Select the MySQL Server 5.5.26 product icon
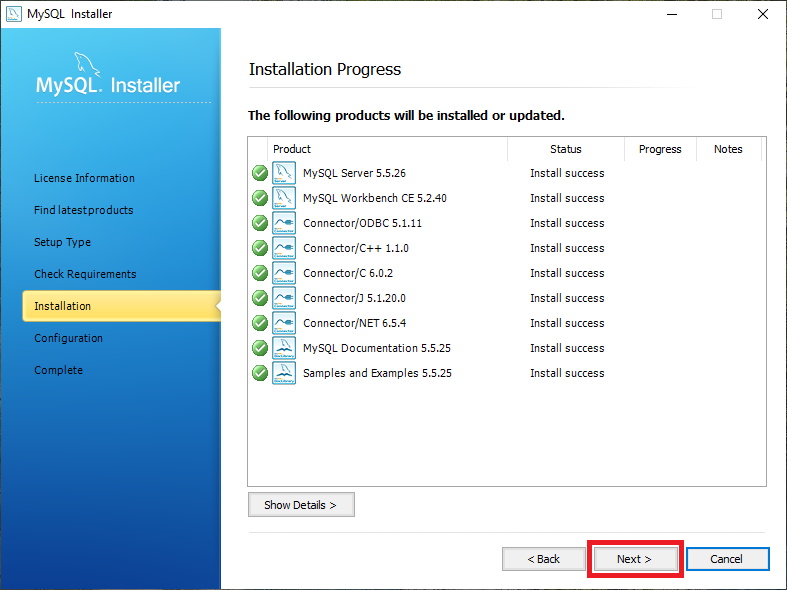The image size is (787, 590). pos(284,173)
